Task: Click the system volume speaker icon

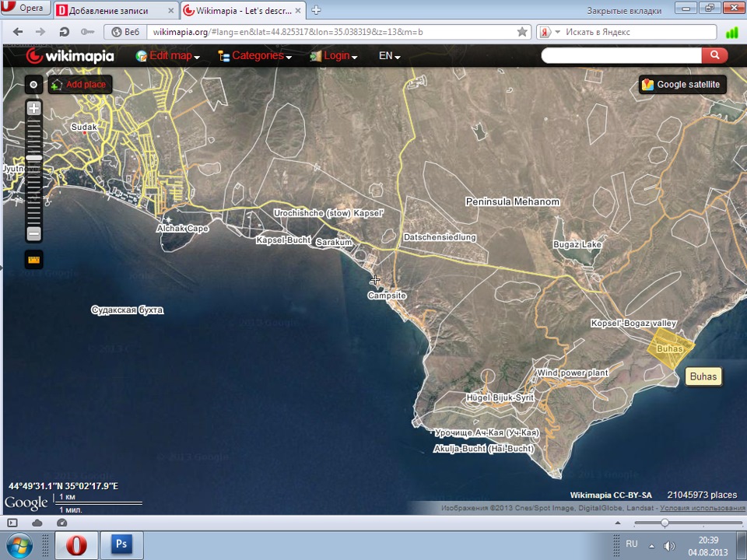Action: 669,546
